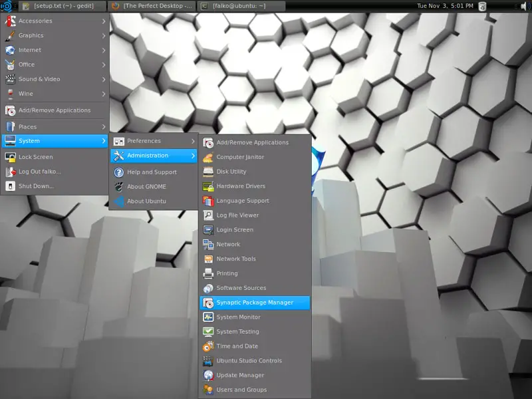Click the Wine glass icon
532x399 pixels.
[x=10, y=94]
